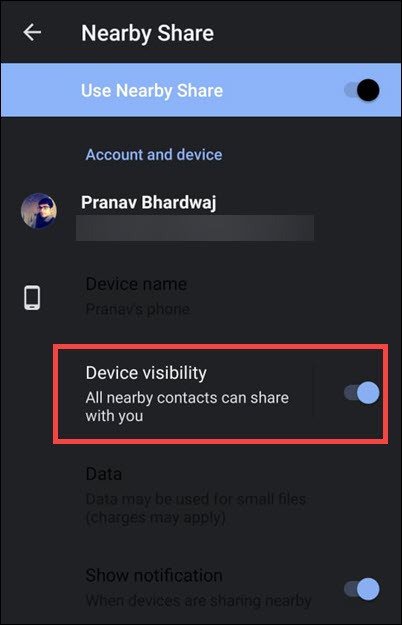Open the Show notification setting title
This screenshot has height=625, width=402.
coord(154,576)
